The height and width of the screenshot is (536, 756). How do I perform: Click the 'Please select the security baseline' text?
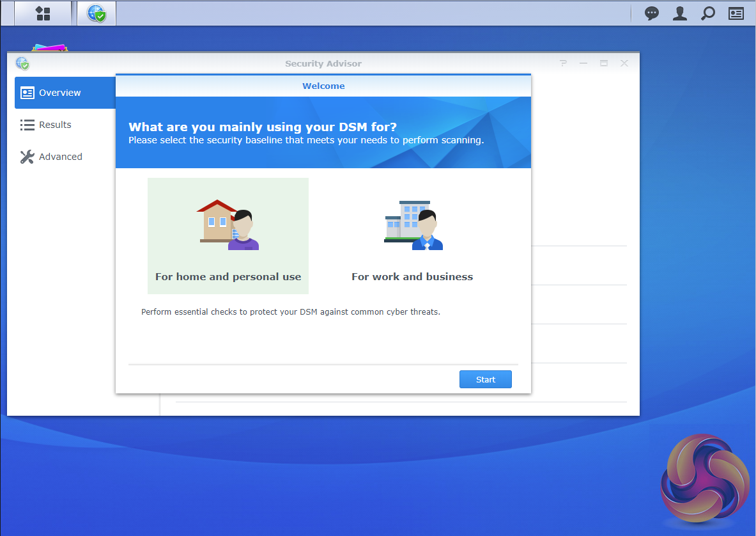pyautogui.click(x=306, y=140)
